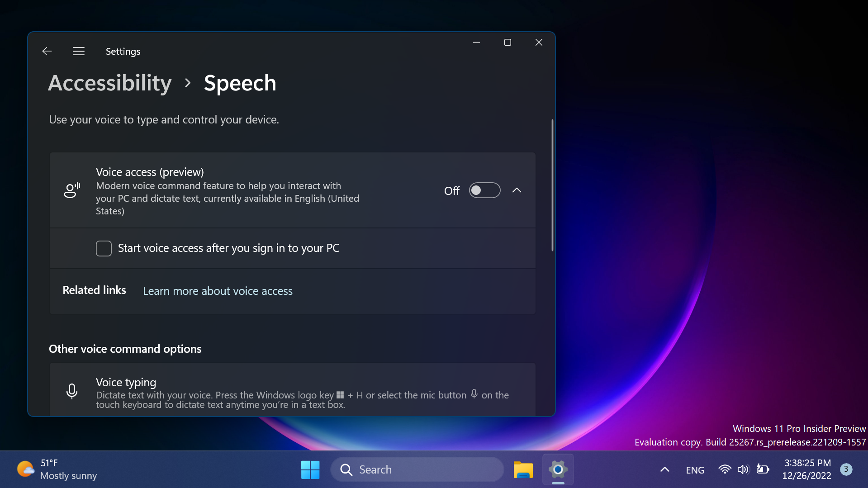
Task: Open the Start menu
Action: point(310,469)
